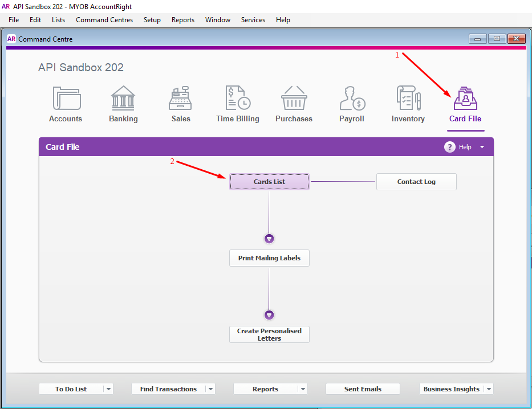This screenshot has width=532, height=409.
Task: Expand the To Do List dropdown arrow
Action: point(108,389)
